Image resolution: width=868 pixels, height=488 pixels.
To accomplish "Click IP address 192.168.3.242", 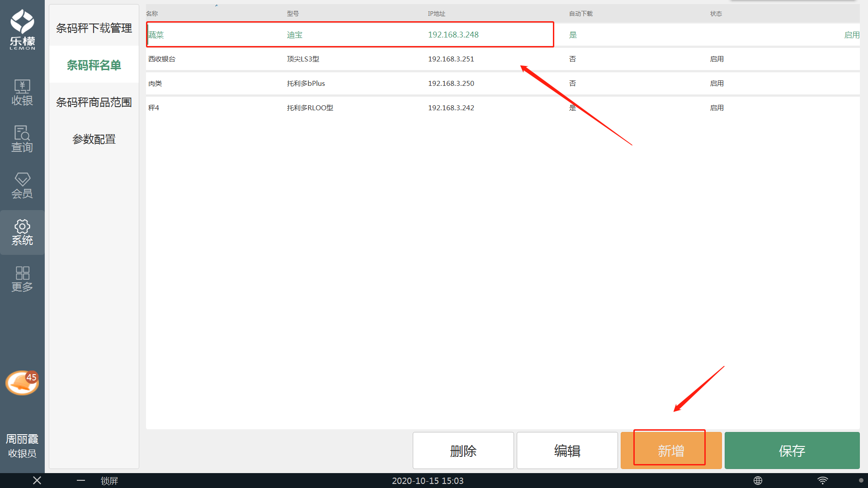I will 451,108.
